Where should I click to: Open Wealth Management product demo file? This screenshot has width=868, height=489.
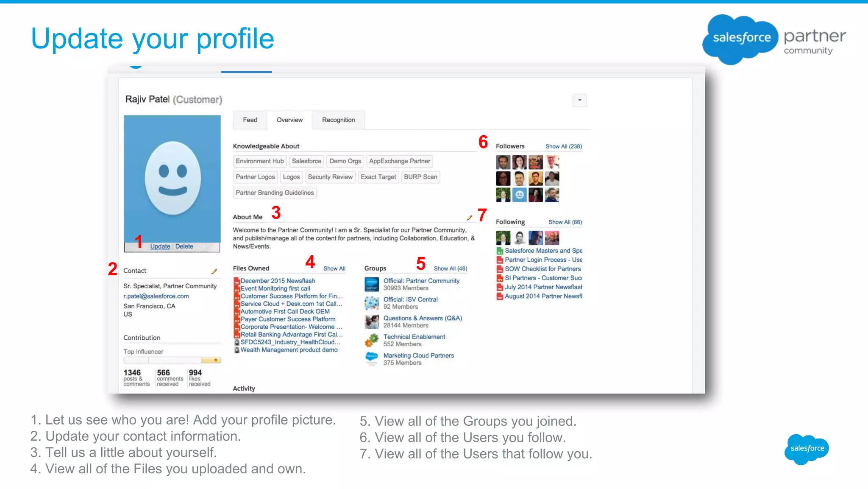pos(289,350)
